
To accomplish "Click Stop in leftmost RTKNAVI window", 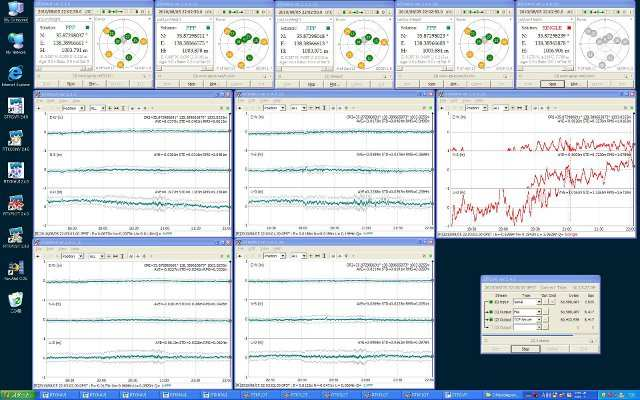I will click(x=71, y=84).
